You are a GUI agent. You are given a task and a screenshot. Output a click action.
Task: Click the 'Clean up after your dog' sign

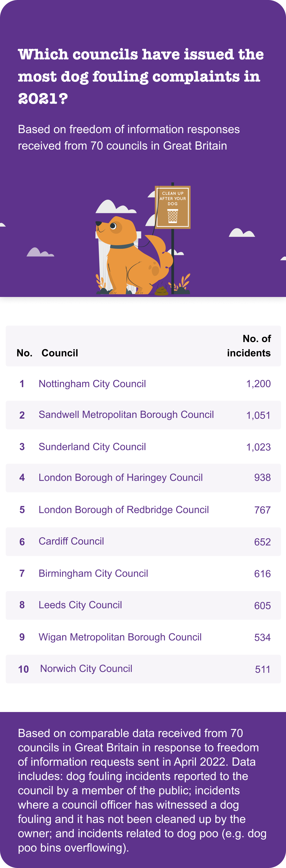tap(173, 207)
